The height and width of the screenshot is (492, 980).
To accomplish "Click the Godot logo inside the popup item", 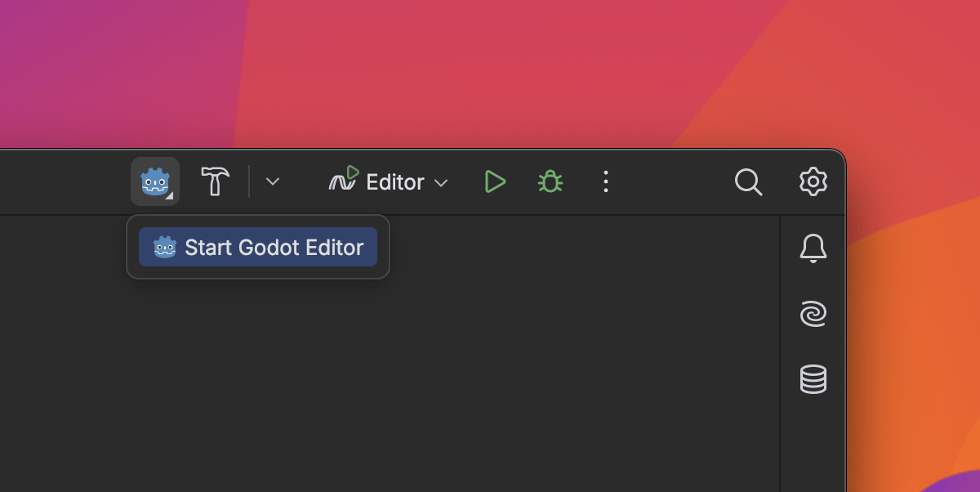I will pos(165,247).
